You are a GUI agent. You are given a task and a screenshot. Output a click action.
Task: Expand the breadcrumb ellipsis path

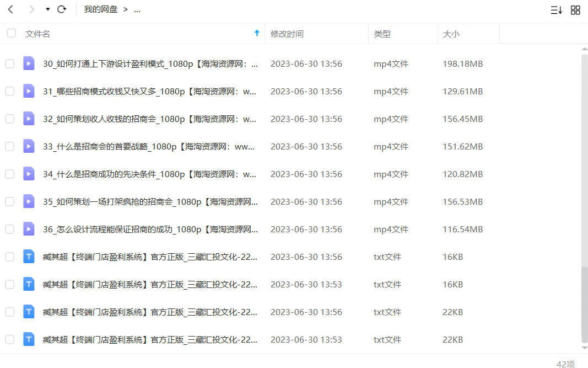[137, 10]
